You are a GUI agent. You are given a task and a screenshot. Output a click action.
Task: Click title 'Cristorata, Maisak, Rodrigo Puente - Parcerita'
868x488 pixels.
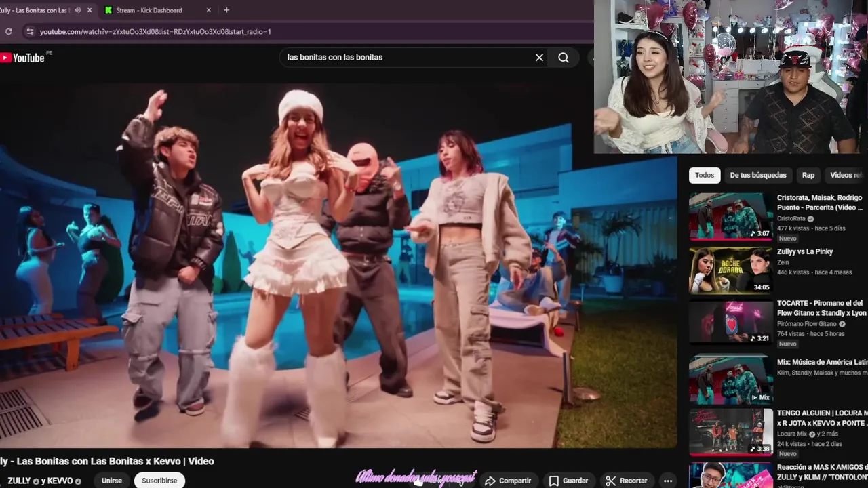click(x=820, y=203)
